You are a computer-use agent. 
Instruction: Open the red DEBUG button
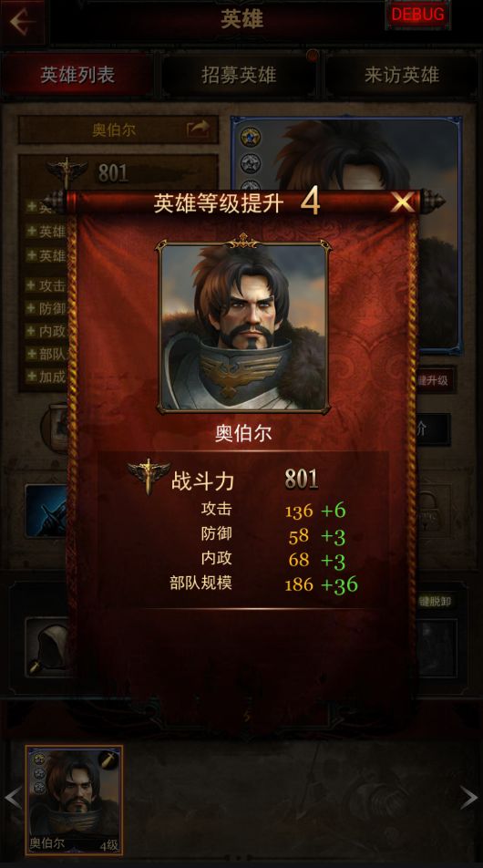point(417,15)
